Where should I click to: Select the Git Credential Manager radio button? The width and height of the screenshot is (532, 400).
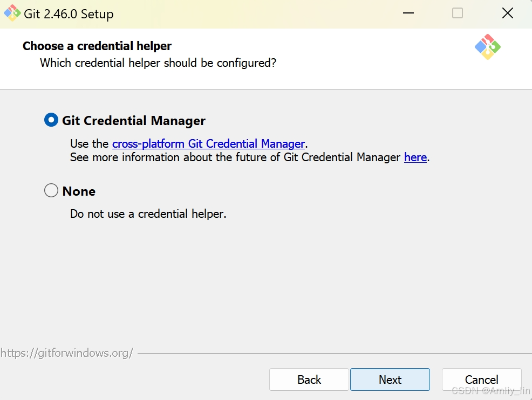point(51,120)
